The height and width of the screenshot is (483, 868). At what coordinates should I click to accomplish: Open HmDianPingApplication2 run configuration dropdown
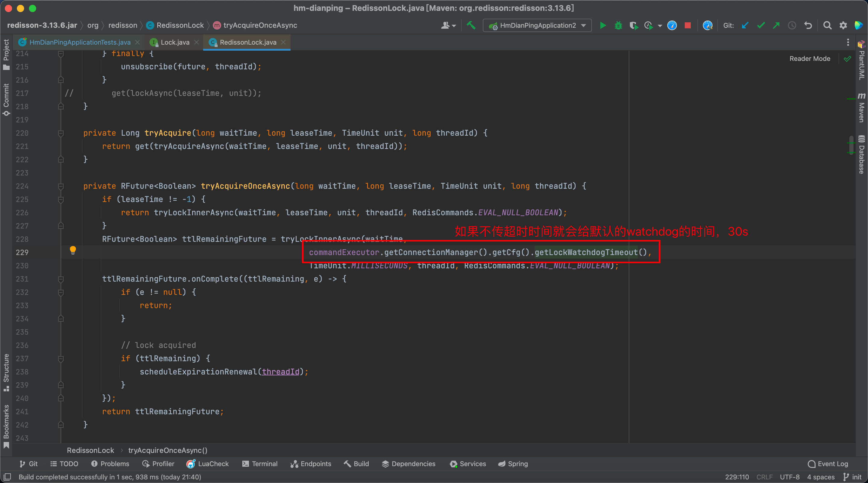tap(537, 25)
